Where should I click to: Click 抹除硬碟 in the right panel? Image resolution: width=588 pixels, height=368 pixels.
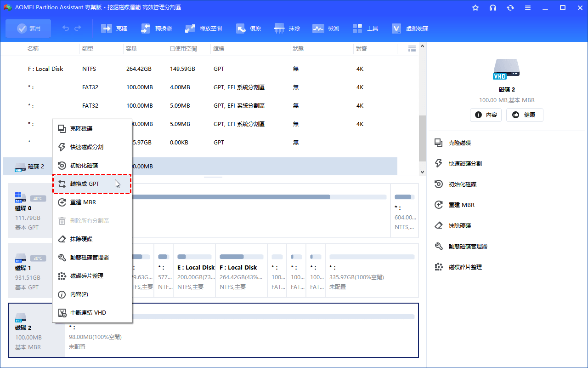pos(459,226)
